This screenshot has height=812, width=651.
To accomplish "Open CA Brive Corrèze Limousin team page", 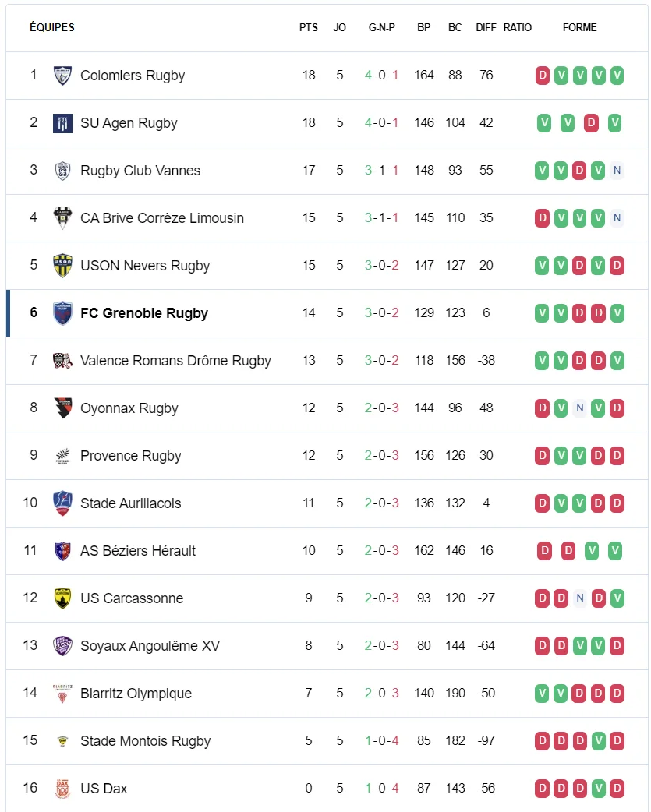I will click(x=162, y=218).
